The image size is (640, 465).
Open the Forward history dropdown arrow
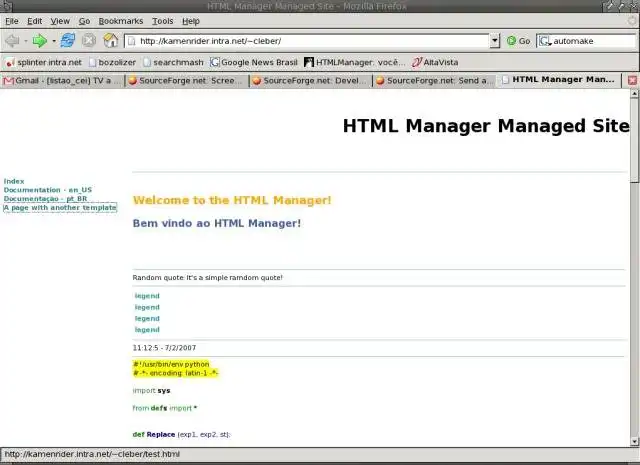point(53,41)
